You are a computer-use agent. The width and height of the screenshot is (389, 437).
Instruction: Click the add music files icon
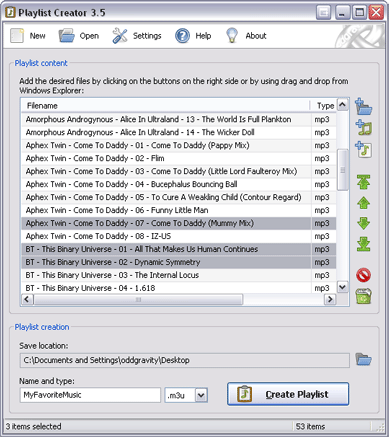pyautogui.click(x=363, y=128)
